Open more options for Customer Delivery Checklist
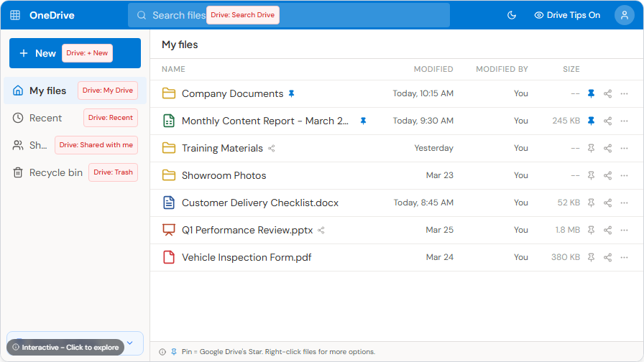Image resolution: width=644 pixels, height=362 pixels. (625, 203)
